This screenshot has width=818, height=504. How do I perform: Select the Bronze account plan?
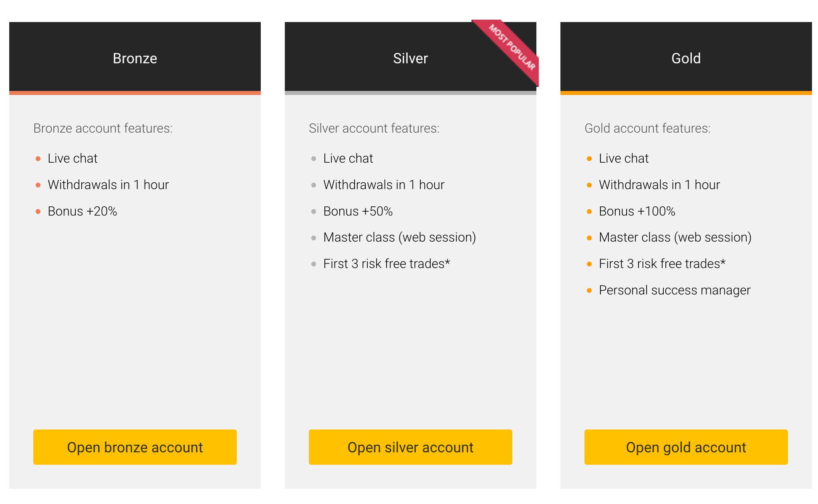tap(135, 446)
